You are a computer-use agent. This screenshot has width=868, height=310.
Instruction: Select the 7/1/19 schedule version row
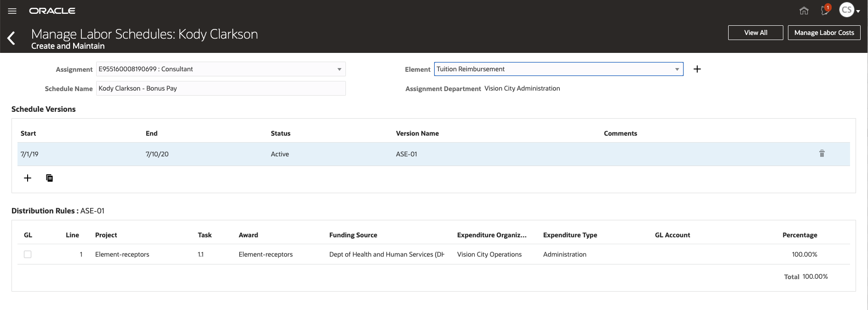pyautogui.click(x=29, y=154)
